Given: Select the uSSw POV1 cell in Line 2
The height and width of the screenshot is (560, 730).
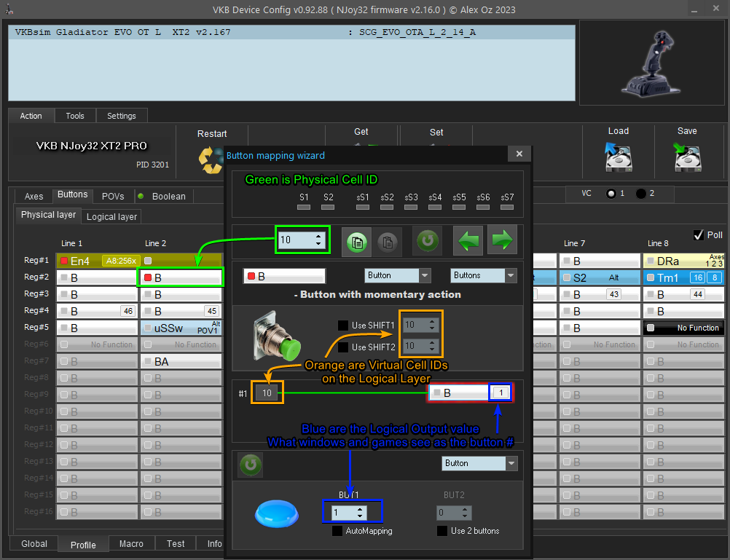Looking at the screenshot, I should pyautogui.click(x=181, y=328).
